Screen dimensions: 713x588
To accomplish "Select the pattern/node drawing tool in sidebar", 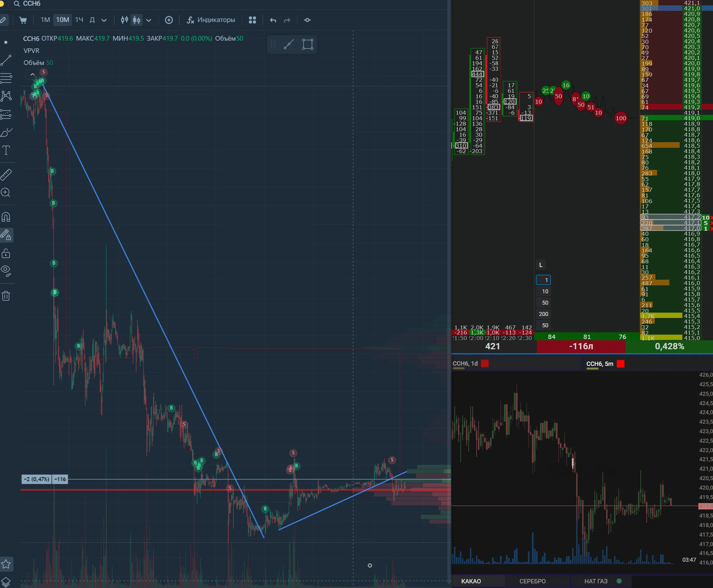I will [6, 96].
